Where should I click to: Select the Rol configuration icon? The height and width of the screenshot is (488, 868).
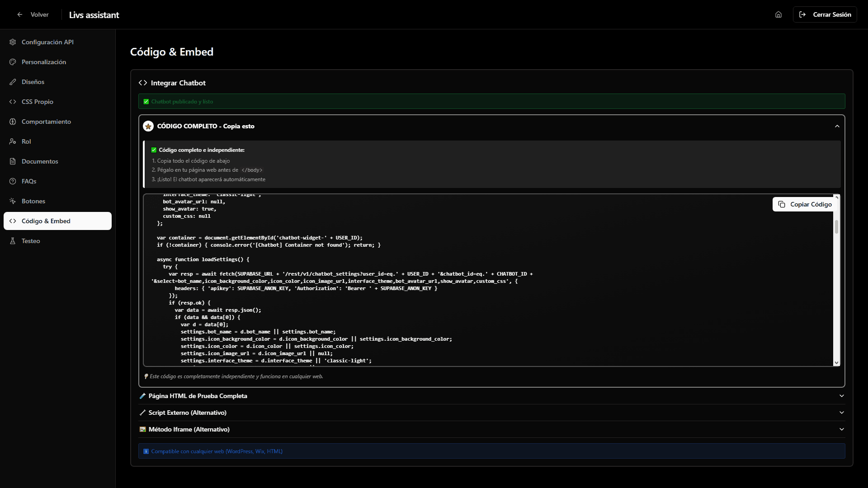(26, 141)
